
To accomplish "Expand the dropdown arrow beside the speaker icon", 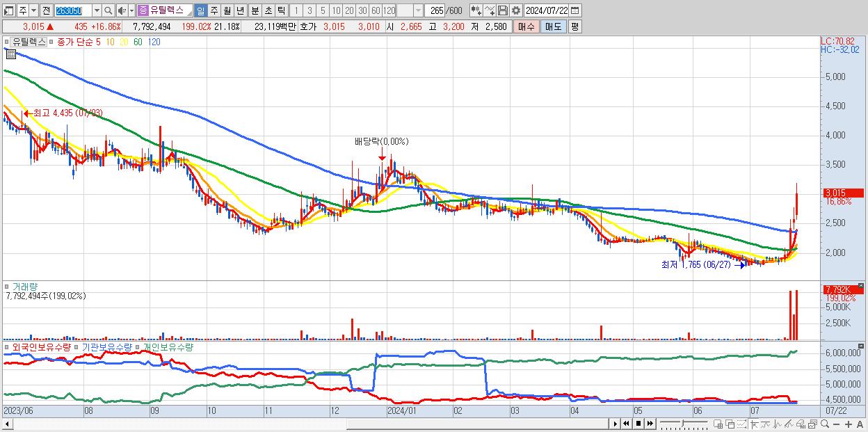I will pyautogui.click(x=131, y=10).
